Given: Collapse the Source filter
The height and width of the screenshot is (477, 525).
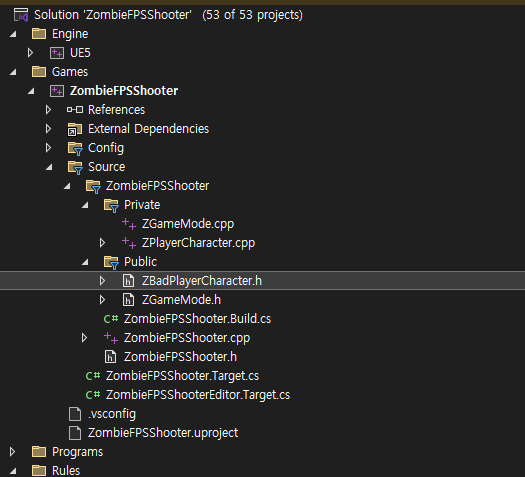Looking at the screenshot, I should point(49,167).
